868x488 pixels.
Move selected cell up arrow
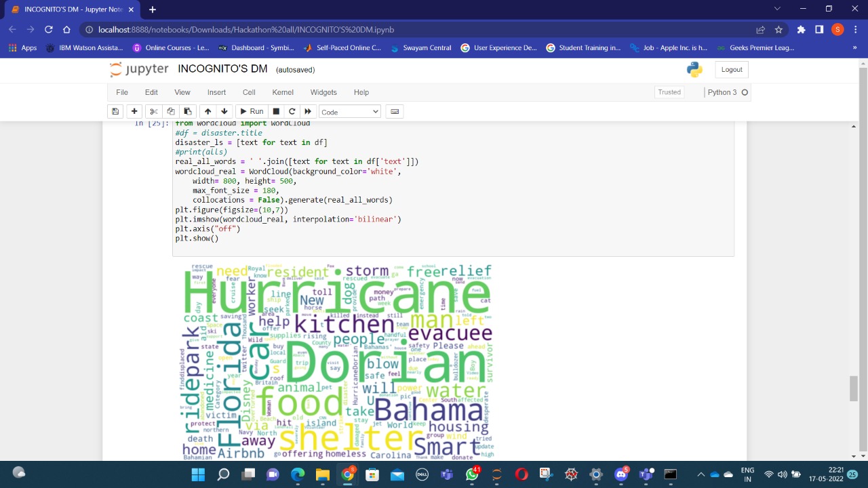coord(208,111)
